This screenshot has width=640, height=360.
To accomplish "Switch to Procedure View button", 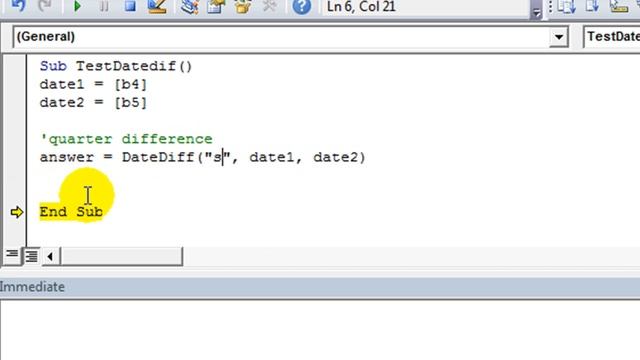I will (x=12, y=256).
